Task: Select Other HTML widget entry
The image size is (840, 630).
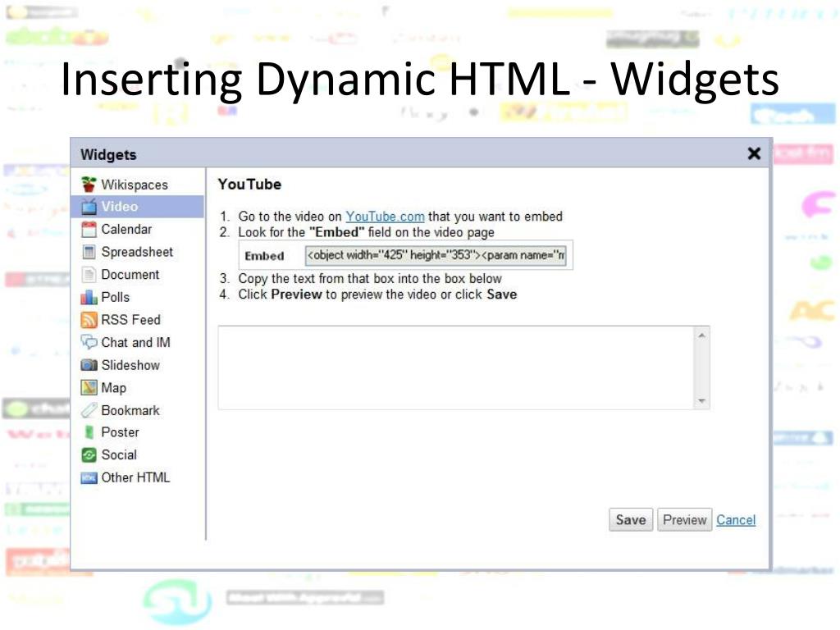Action: point(135,477)
